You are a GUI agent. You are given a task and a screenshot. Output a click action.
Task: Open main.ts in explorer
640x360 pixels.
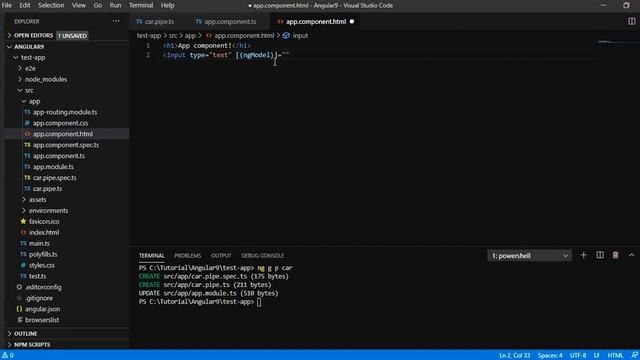[x=39, y=243]
